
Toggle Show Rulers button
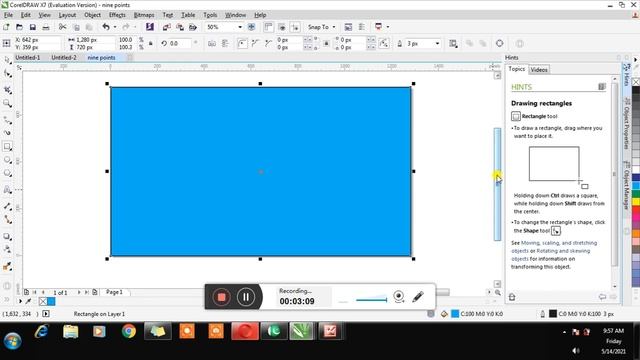[x=269, y=27]
